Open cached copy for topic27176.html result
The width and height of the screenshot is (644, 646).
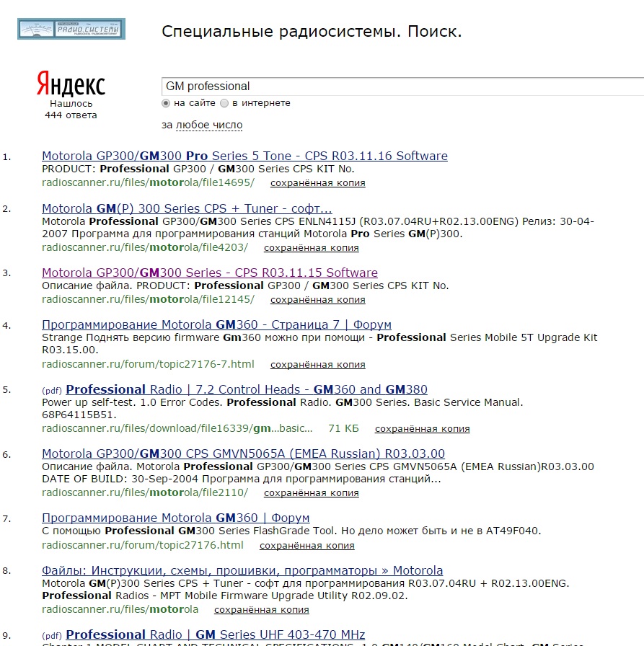(x=307, y=546)
